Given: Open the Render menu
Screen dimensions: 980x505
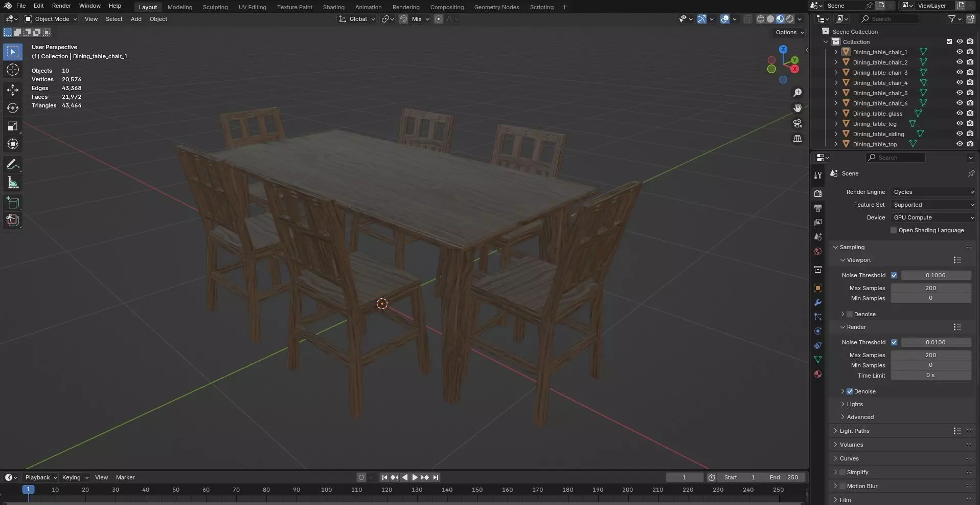Looking at the screenshot, I should [x=61, y=6].
